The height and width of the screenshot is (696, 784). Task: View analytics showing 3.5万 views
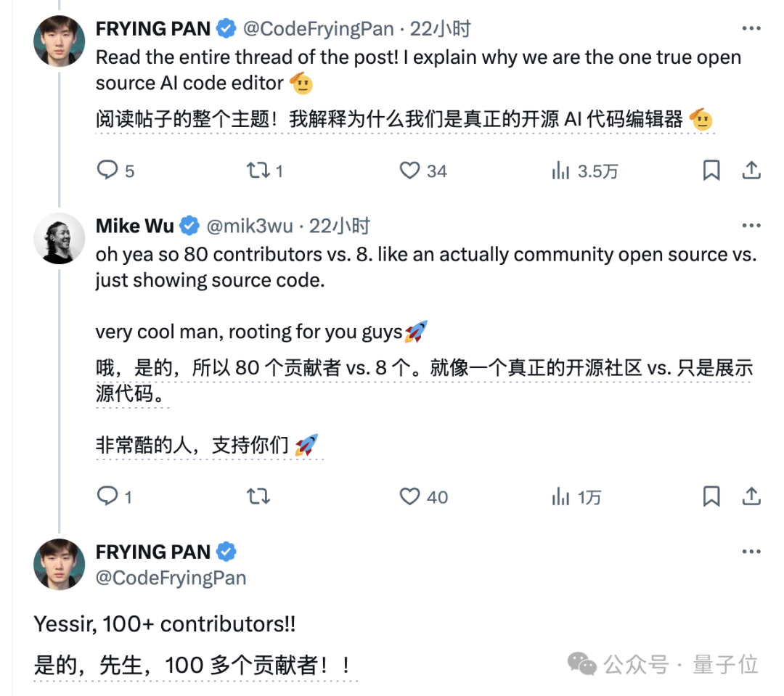(584, 171)
